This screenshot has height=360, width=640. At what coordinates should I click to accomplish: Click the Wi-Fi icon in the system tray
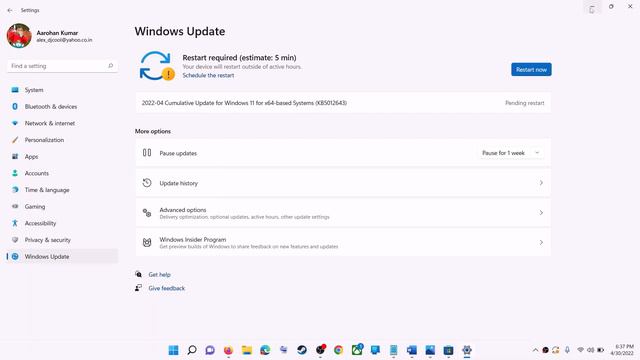tap(580, 350)
